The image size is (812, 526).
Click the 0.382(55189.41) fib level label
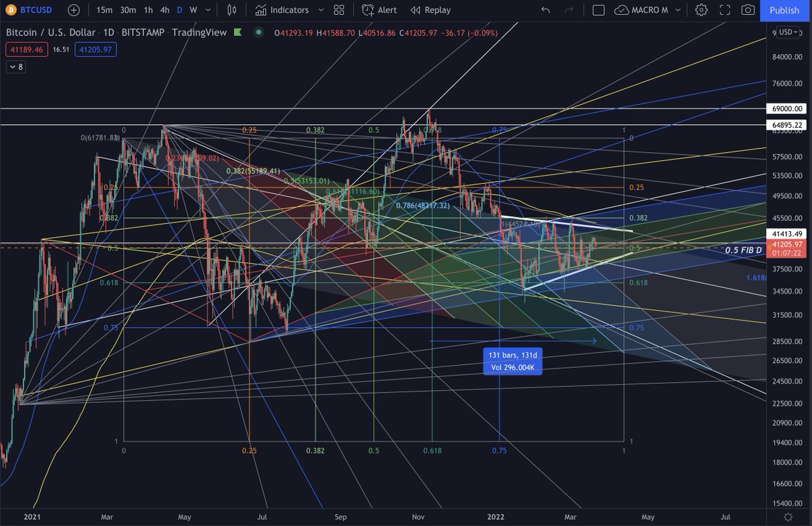[x=253, y=171]
